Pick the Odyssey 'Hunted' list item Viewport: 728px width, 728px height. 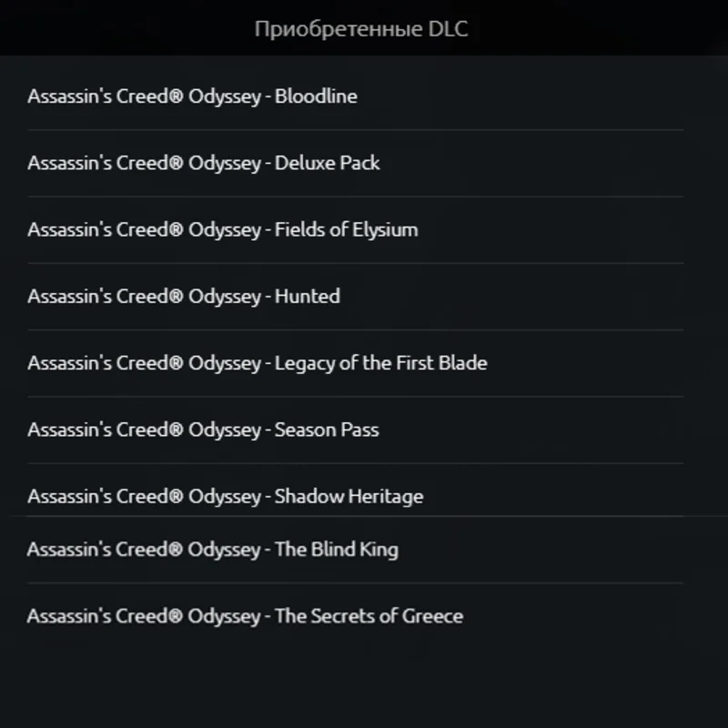pyautogui.click(x=184, y=296)
